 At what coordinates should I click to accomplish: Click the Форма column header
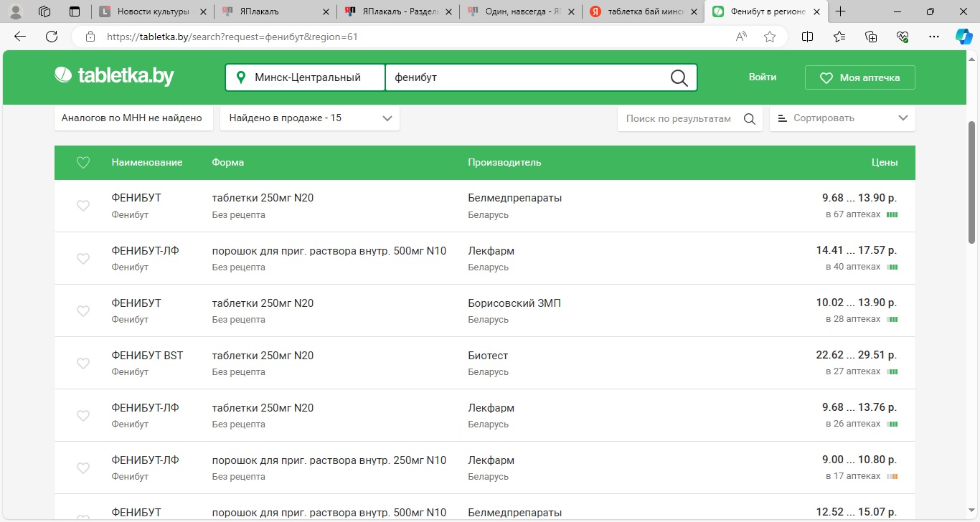(228, 163)
